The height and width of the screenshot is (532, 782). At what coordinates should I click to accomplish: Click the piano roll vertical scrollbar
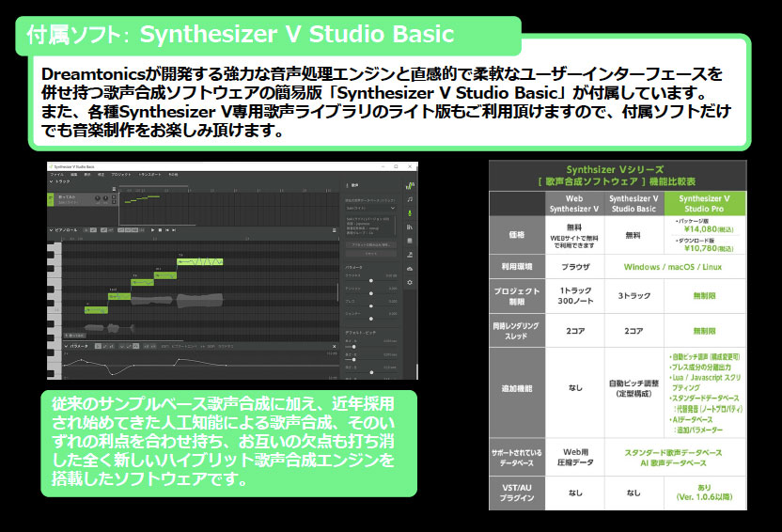tap(338, 291)
